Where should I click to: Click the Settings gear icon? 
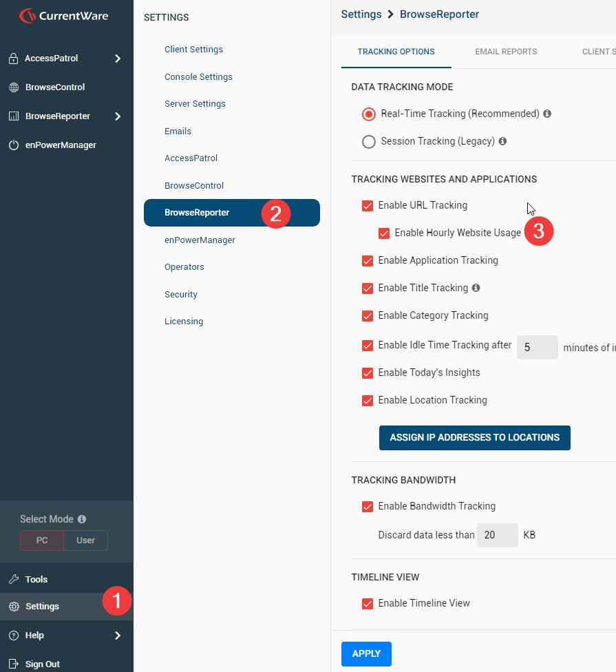(14, 607)
